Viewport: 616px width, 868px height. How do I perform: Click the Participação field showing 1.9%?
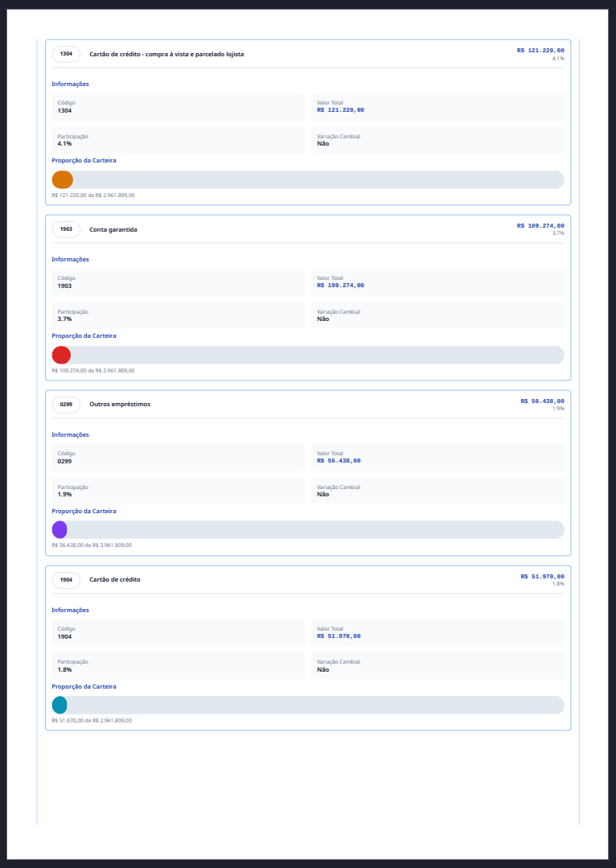point(179,491)
